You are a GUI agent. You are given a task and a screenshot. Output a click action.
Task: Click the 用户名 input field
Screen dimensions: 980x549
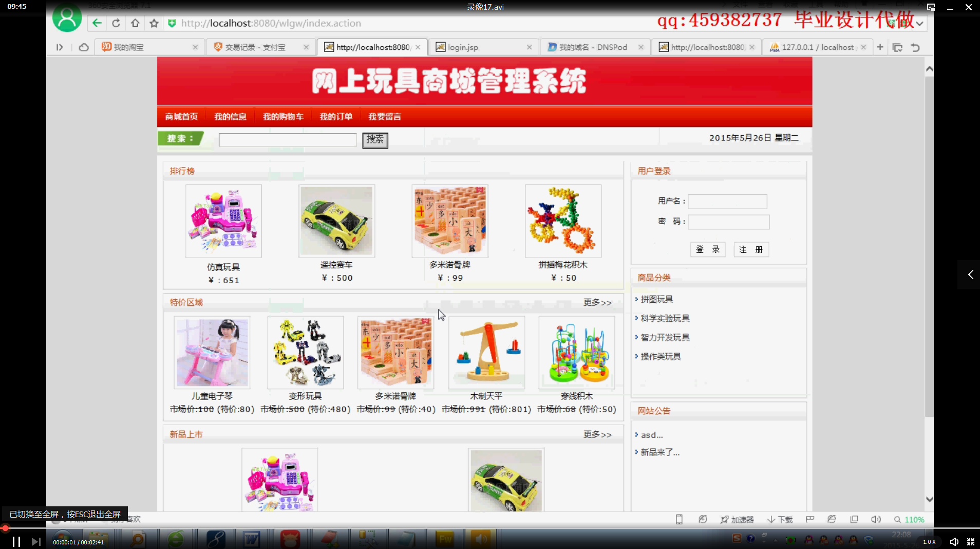click(727, 202)
